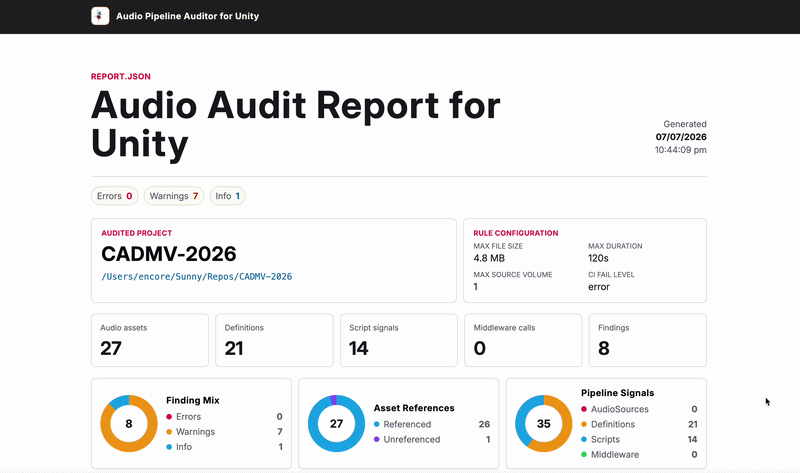Click the AUDITED PROJECT heading
The image size is (800, 473).
tap(136, 233)
